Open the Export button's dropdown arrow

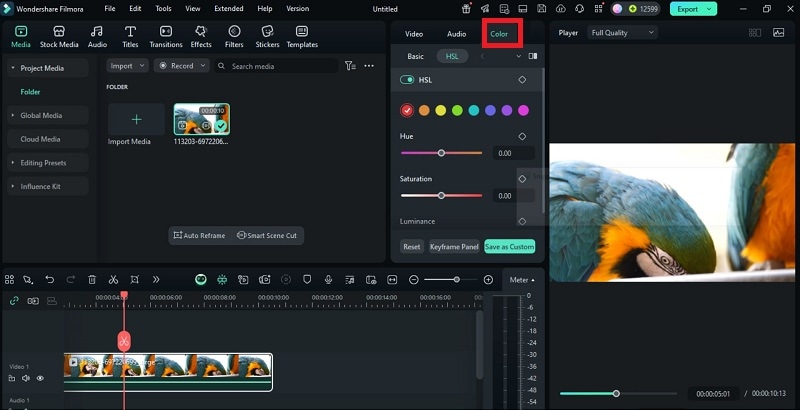[x=709, y=9]
